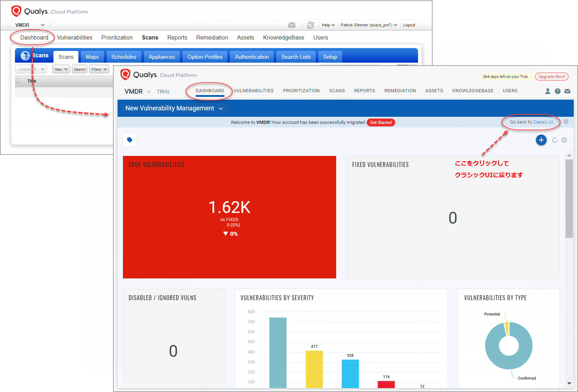Screen dimensions: 578x392
Task: Open classic Vulnerabilities menu item
Action: coord(74,37)
